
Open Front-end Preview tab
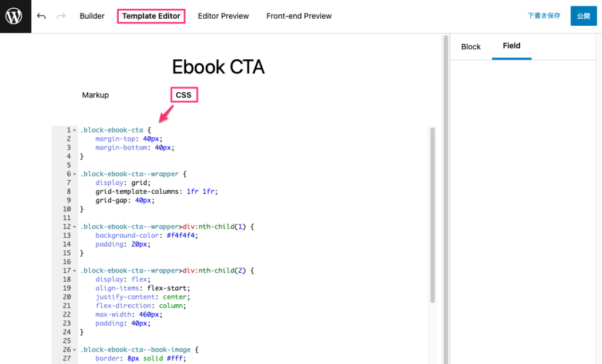tap(299, 16)
